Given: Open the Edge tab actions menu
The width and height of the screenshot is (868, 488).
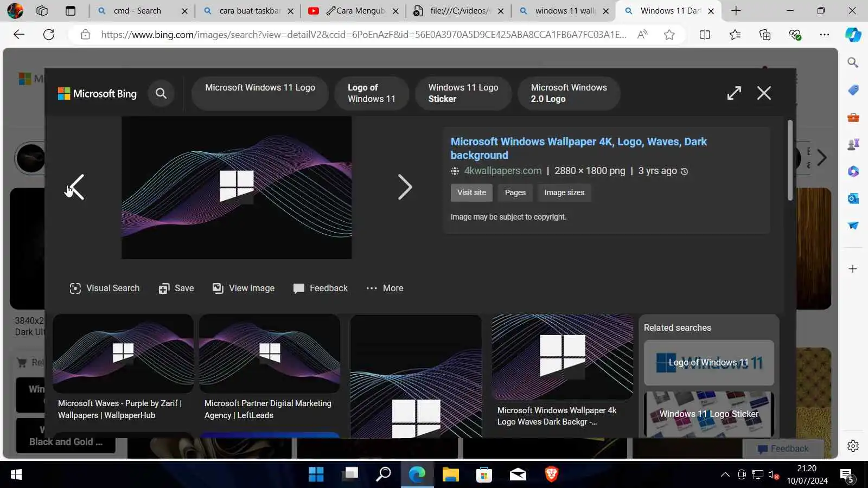Looking at the screenshot, I should pos(71,11).
